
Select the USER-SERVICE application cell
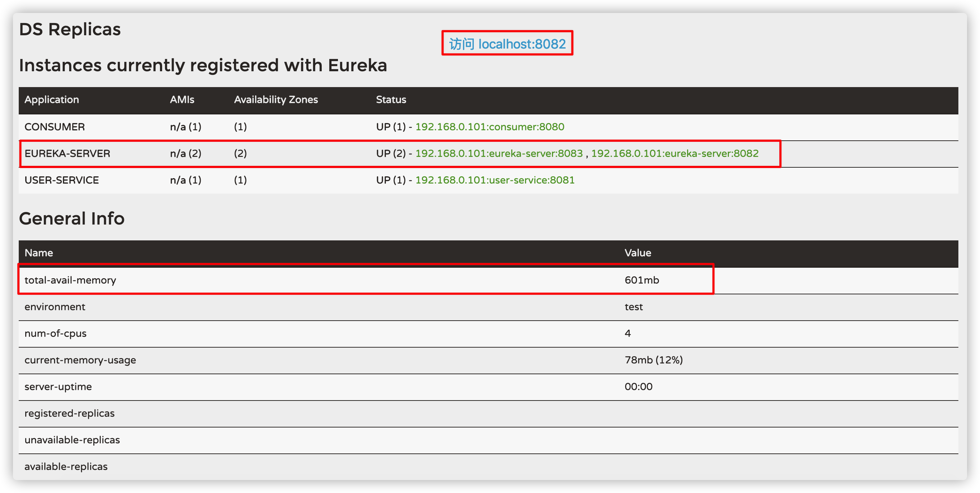pyautogui.click(x=62, y=180)
